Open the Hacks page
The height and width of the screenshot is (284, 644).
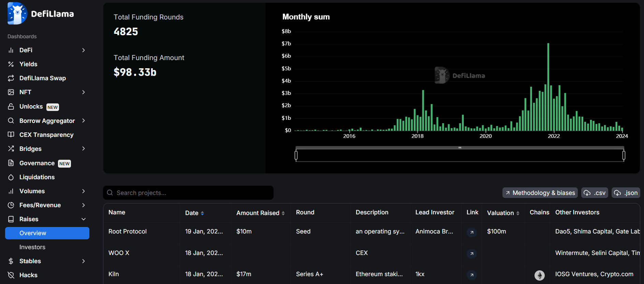(x=28, y=275)
